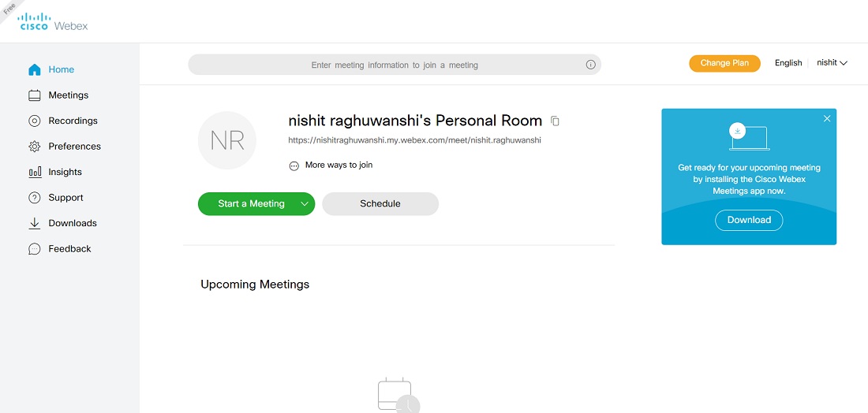Close the download app banner
868x413 pixels.
click(x=827, y=118)
